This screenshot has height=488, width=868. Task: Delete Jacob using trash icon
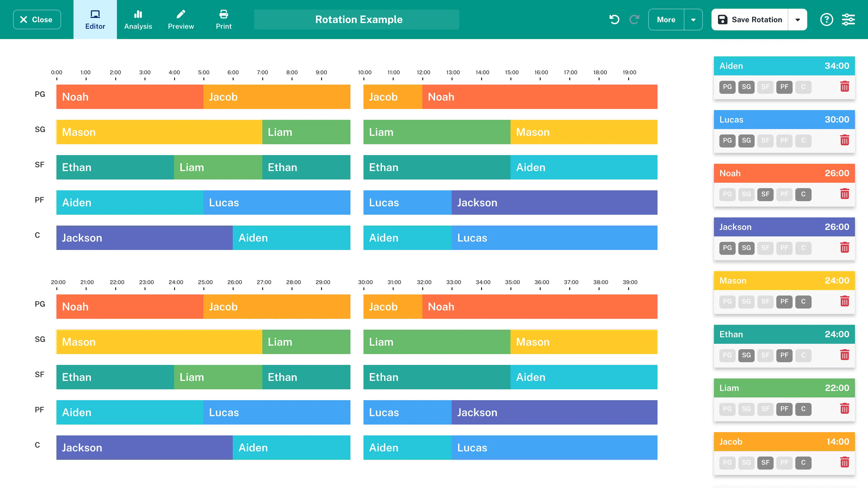point(844,462)
